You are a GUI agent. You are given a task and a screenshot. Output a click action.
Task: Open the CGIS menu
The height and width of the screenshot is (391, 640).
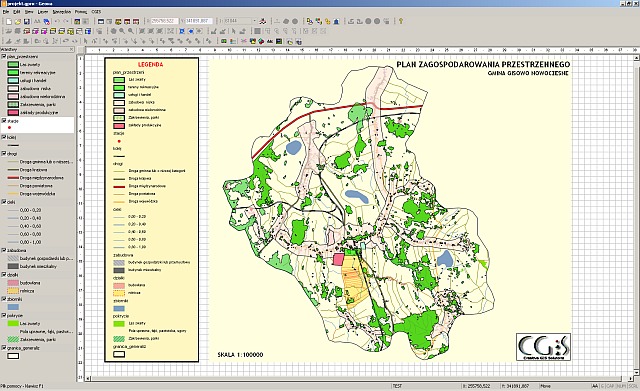point(96,12)
